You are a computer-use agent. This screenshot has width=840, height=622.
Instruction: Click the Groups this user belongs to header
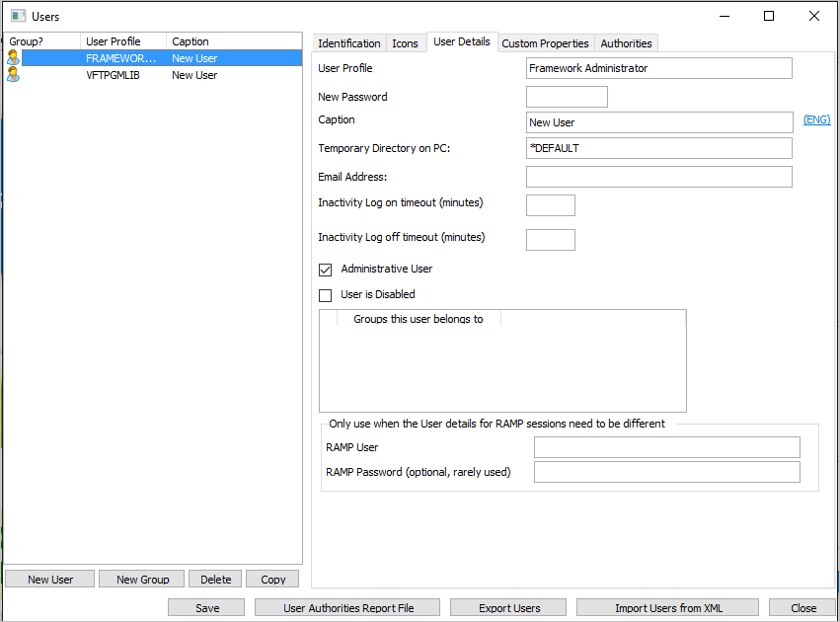point(419,319)
